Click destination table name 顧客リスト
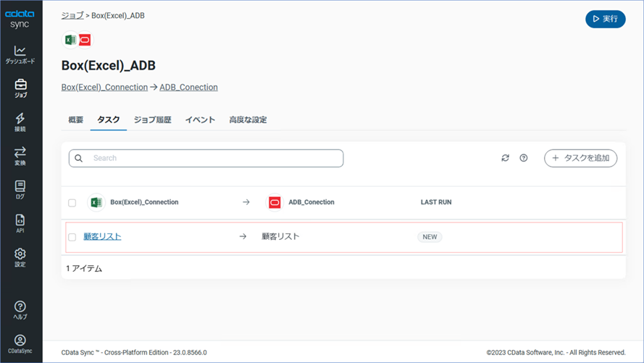The width and height of the screenshot is (644, 363). [280, 236]
